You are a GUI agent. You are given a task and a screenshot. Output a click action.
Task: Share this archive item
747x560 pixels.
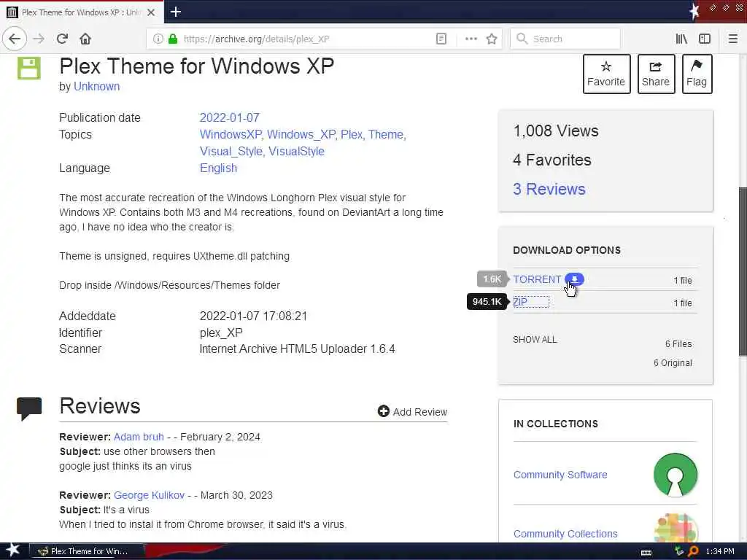click(656, 74)
